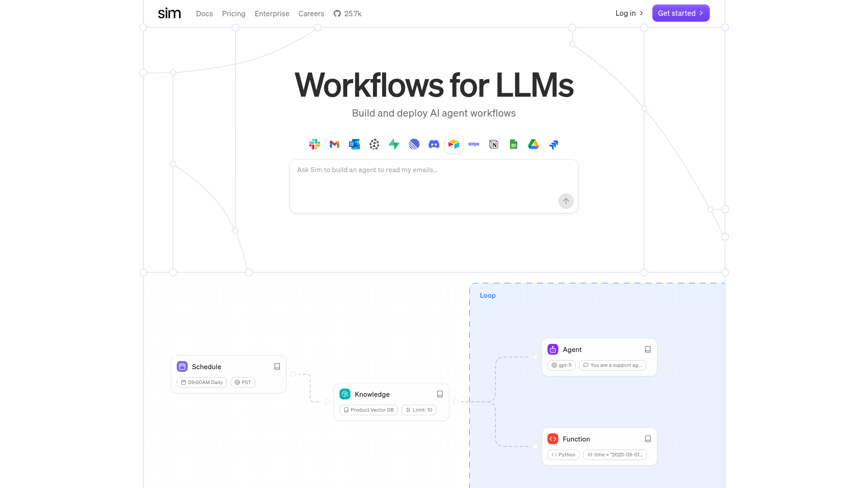Image resolution: width=868 pixels, height=488 pixels.
Task: Choose the Stripe integration logo
Action: click(x=474, y=144)
